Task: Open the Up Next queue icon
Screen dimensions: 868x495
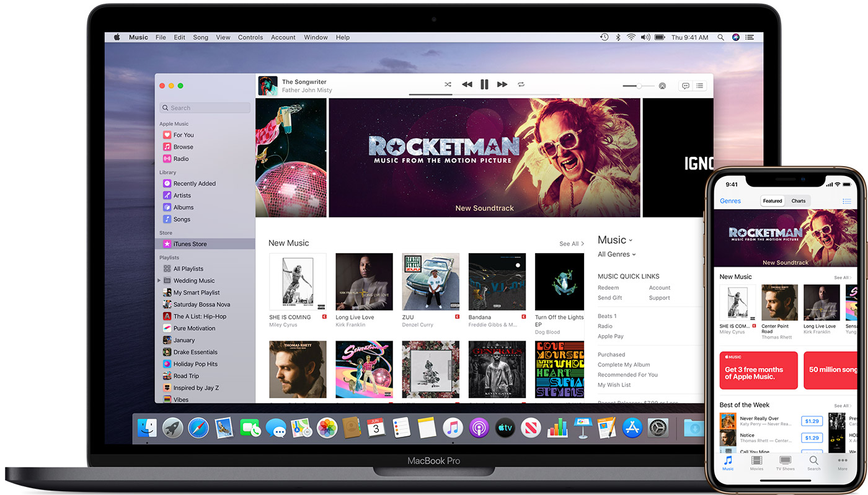Action: tap(700, 86)
